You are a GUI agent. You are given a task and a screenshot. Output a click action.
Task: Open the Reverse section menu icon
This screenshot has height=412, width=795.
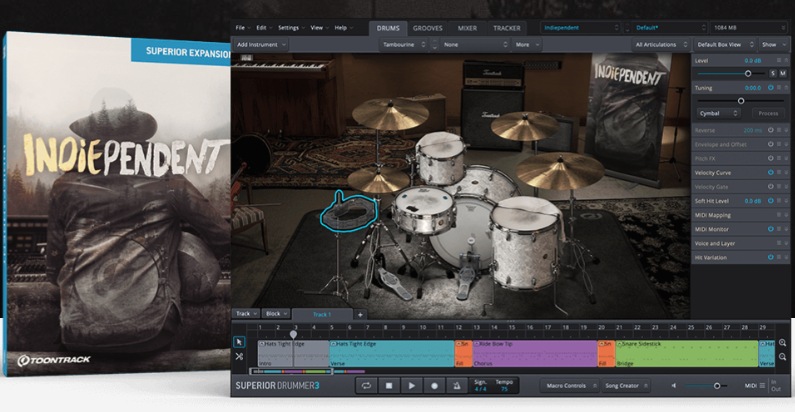[779, 130]
